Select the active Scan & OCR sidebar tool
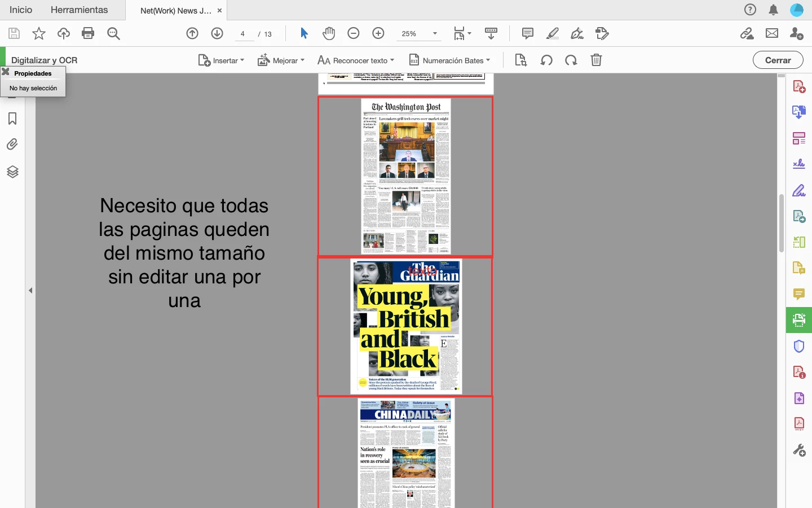 pos(799,320)
